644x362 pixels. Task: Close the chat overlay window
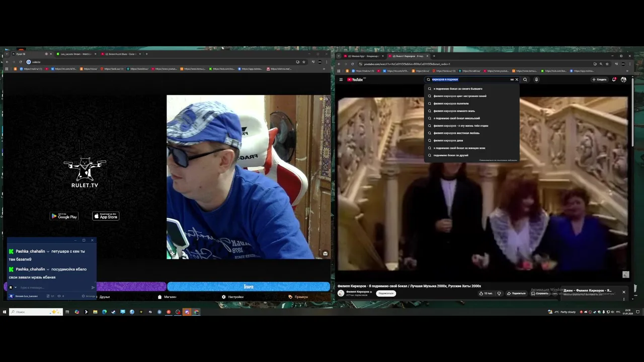tap(92, 240)
